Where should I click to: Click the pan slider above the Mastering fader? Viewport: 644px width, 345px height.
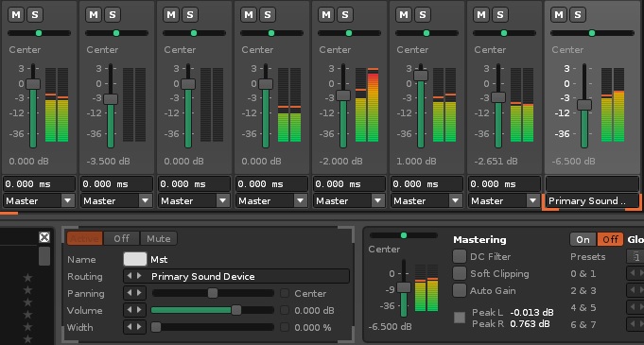pyautogui.click(x=403, y=235)
